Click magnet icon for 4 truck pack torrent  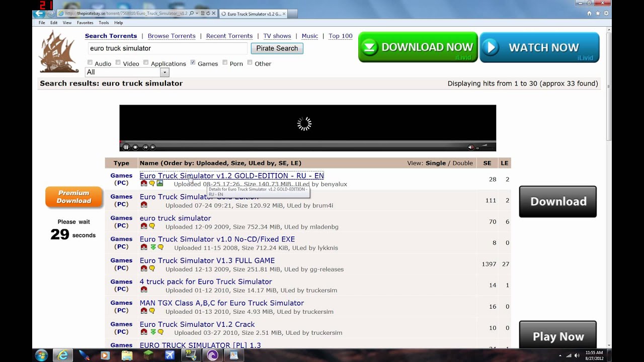(x=144, y=290)
